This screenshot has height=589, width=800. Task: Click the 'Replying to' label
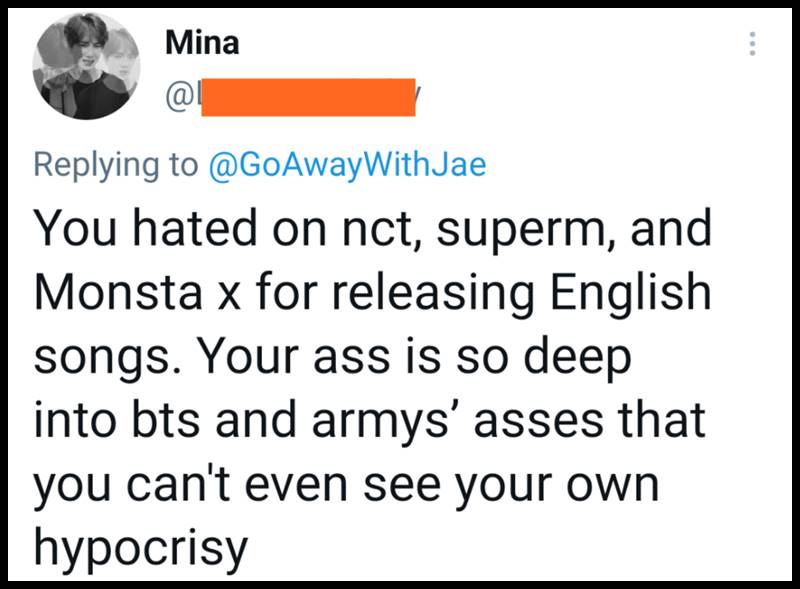[116, 164]
